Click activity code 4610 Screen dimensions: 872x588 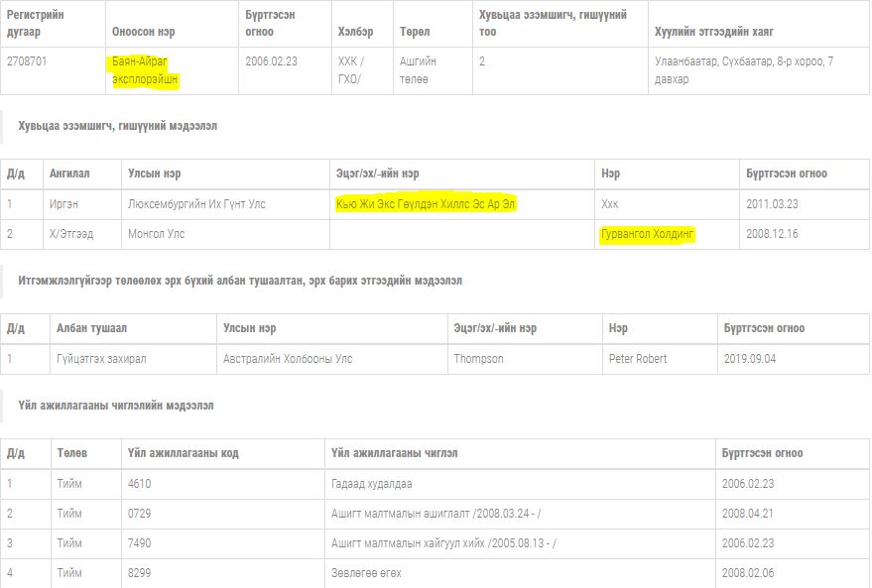click(139, 484)
